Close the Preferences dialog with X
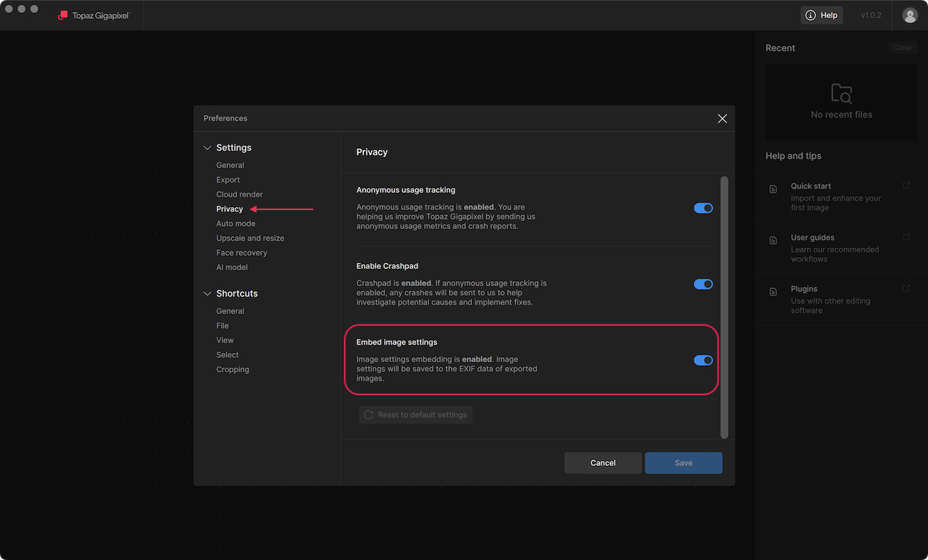Image resolution: width=928 pixels, height=560 pixels. 722,119
